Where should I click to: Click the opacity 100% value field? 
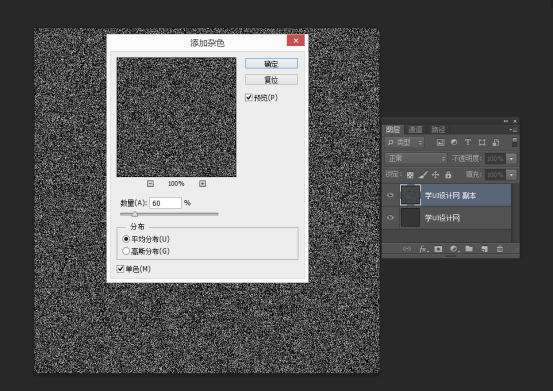click(495, 159)
